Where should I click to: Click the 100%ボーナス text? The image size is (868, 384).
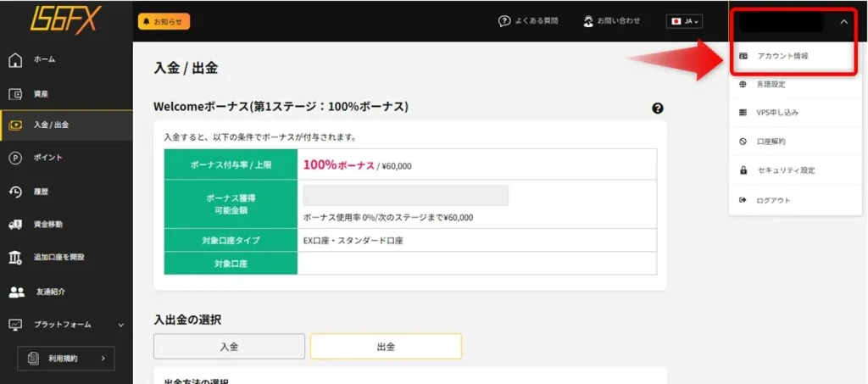(x=339, y=165)
